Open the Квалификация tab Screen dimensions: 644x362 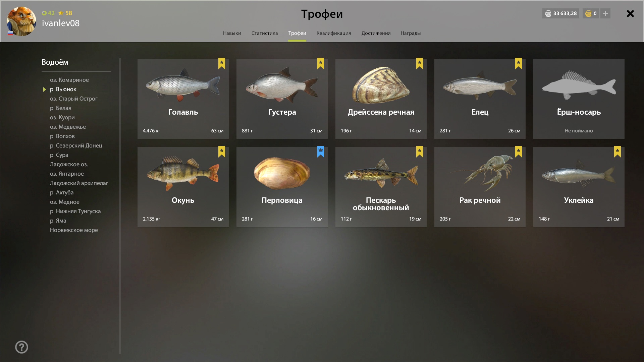pos(334,33)
